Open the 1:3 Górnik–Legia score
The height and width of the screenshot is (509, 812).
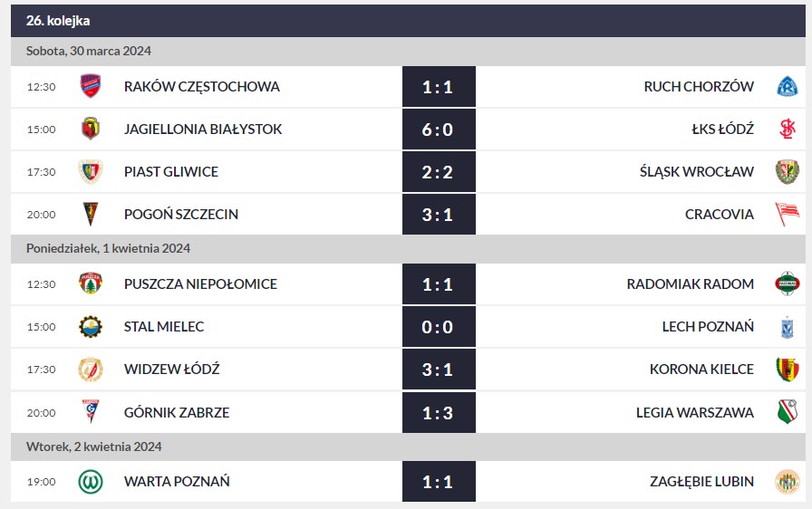(x=438, y=413)
